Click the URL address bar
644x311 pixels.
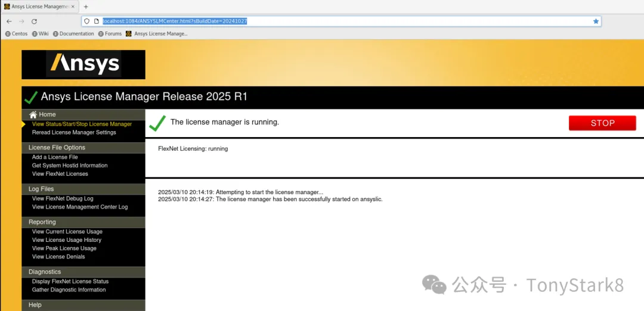[341, 21]
